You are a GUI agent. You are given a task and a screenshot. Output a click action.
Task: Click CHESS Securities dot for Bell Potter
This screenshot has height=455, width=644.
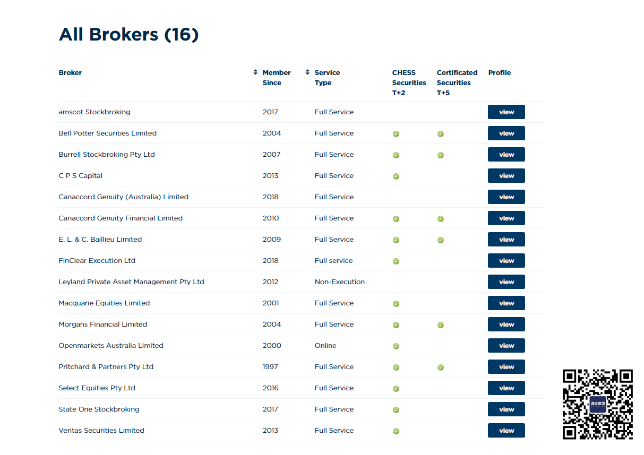(x=396, y=134)
